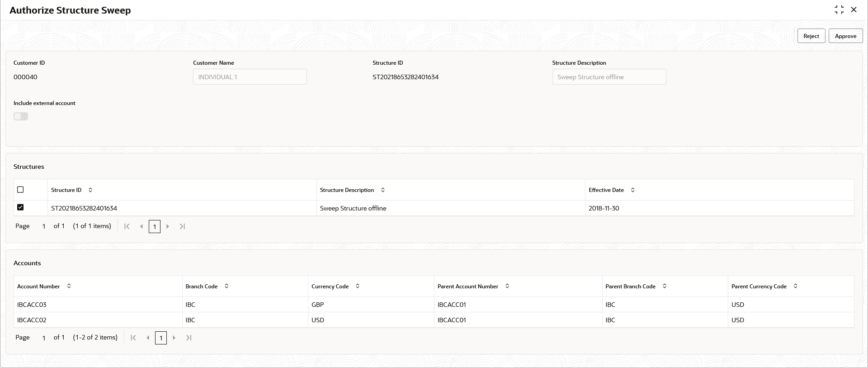Sort Accounts by Parent Branch Code
868x368 pixels.
click(665, 286)
